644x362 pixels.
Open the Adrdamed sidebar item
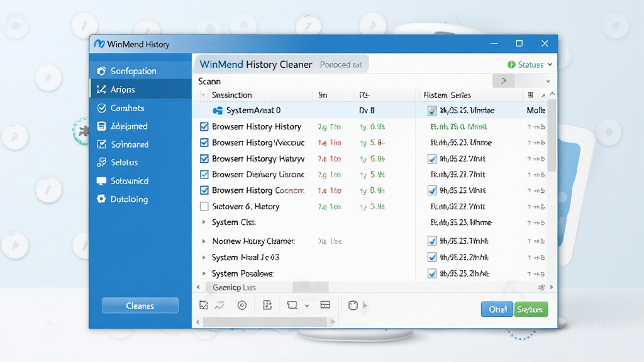(x=140, y=126)
